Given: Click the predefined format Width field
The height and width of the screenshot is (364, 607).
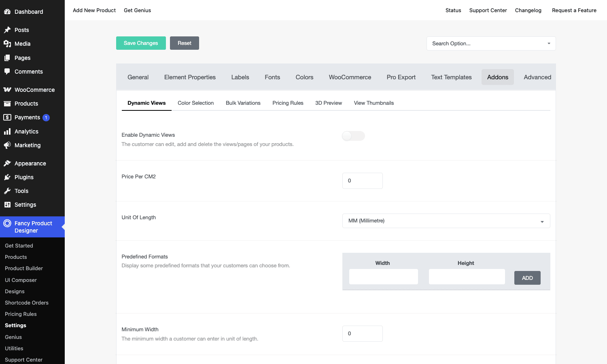Looking at the screenshot, I should coord(384,277).
